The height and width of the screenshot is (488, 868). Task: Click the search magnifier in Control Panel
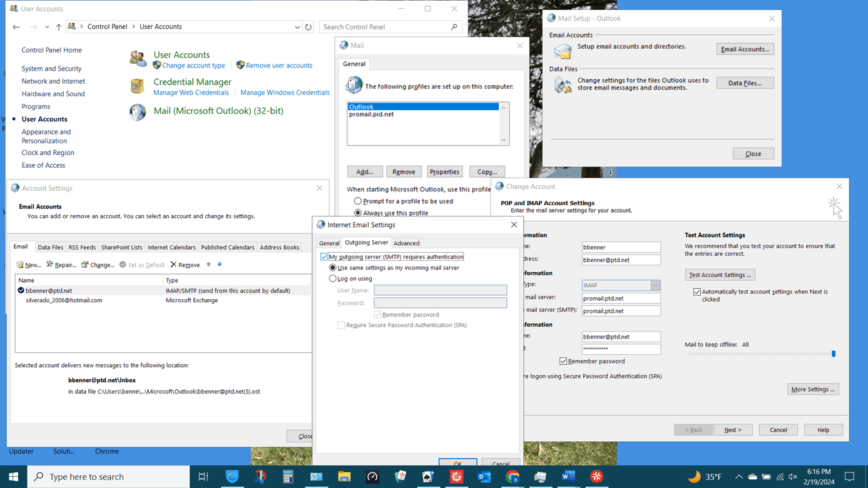pos(454,27)
